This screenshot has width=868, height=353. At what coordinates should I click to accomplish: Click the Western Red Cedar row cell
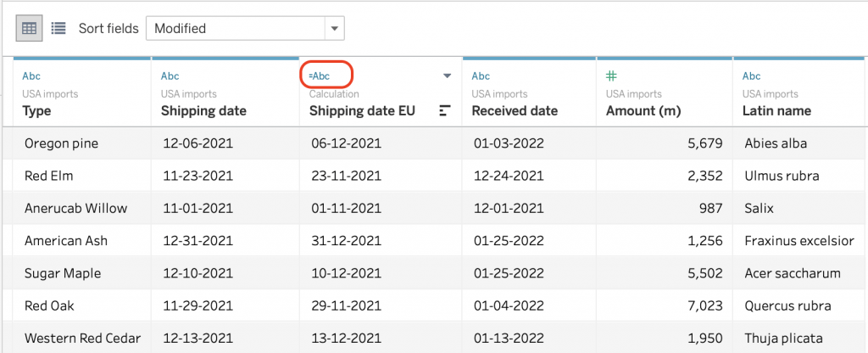[82, 338]
